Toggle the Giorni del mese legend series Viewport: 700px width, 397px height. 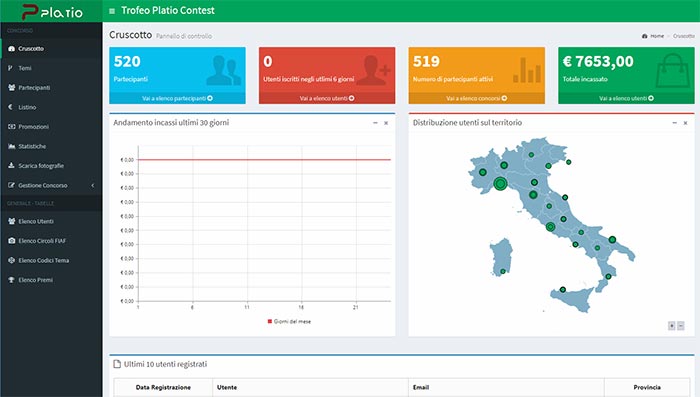point(289,322)
